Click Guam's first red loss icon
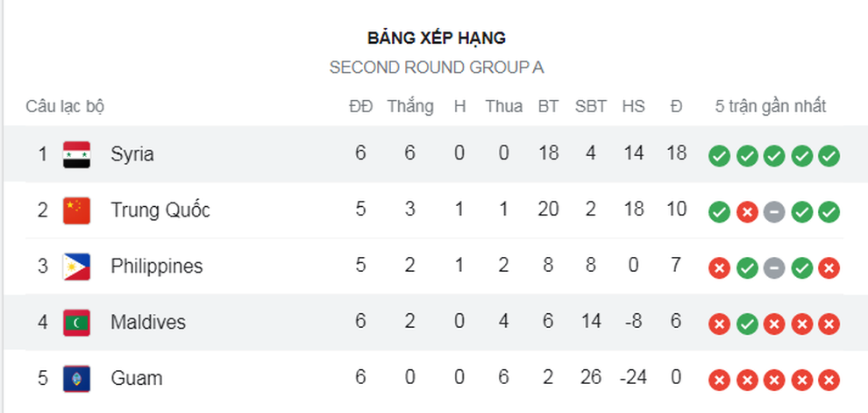868x413 pixels. [719, 381]
